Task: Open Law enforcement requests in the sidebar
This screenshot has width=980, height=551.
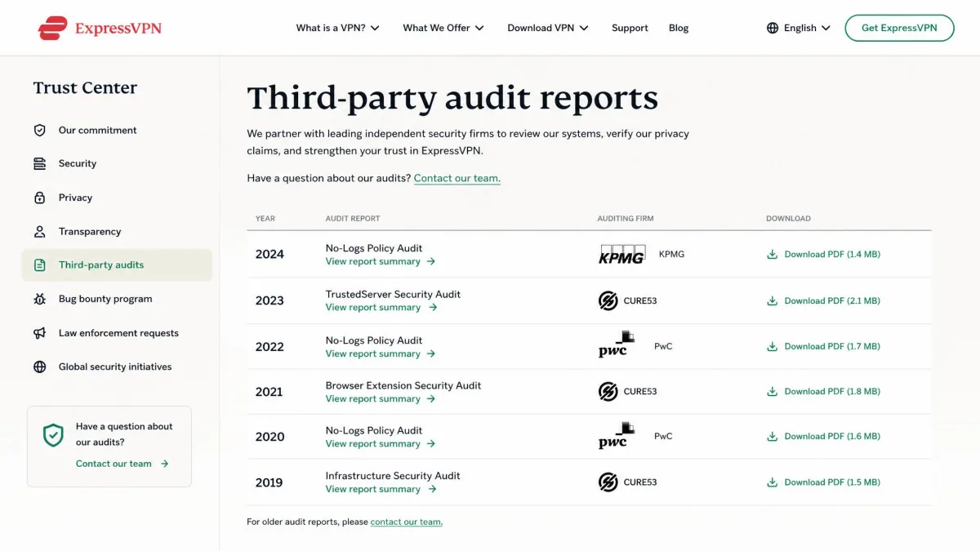Action: point(117,333)
